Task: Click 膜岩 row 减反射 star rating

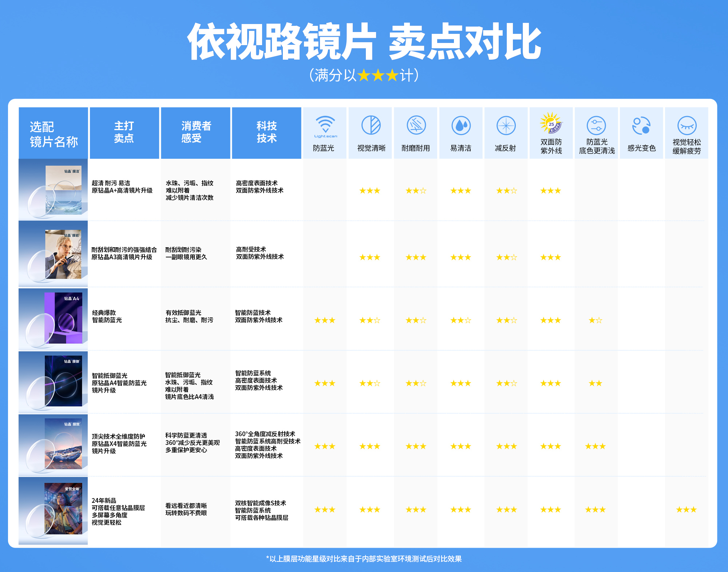Action: 506,257
